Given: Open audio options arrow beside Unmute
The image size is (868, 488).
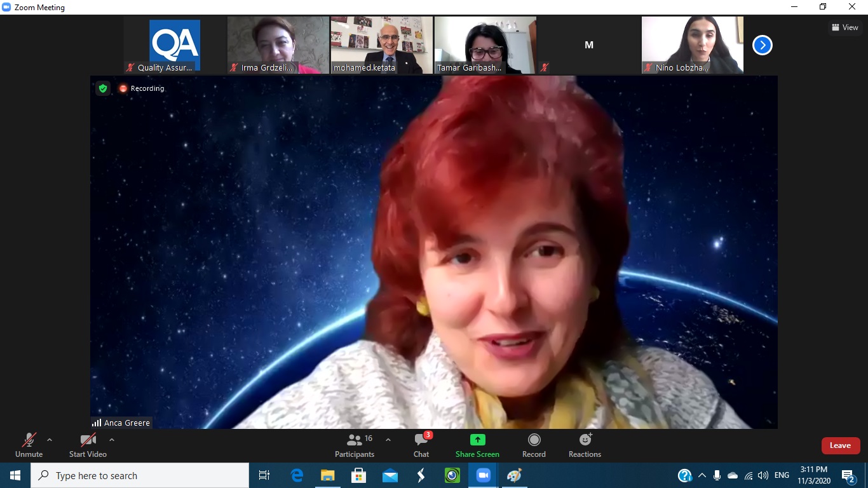Looking at the screenshot, I should tap(50, 440).
